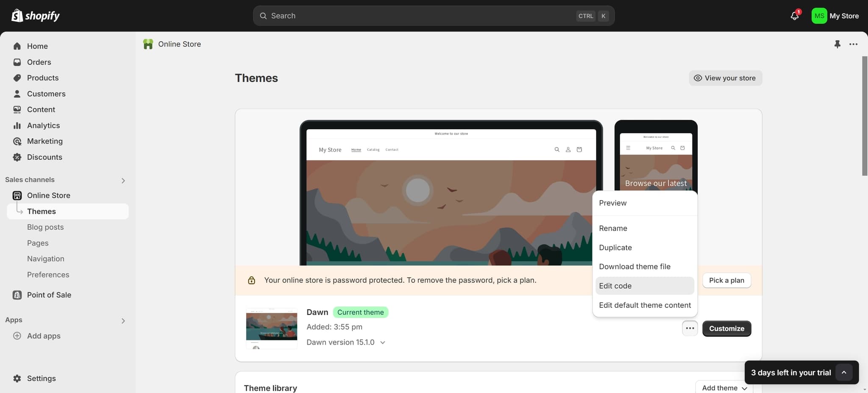Choose Duplicate in the theme menu
This screenshot has width=868, height=393.
pos(615,248)
